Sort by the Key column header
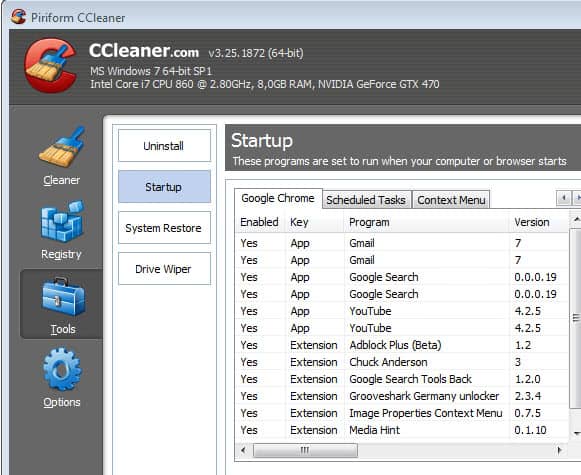 tap(315, 222)
